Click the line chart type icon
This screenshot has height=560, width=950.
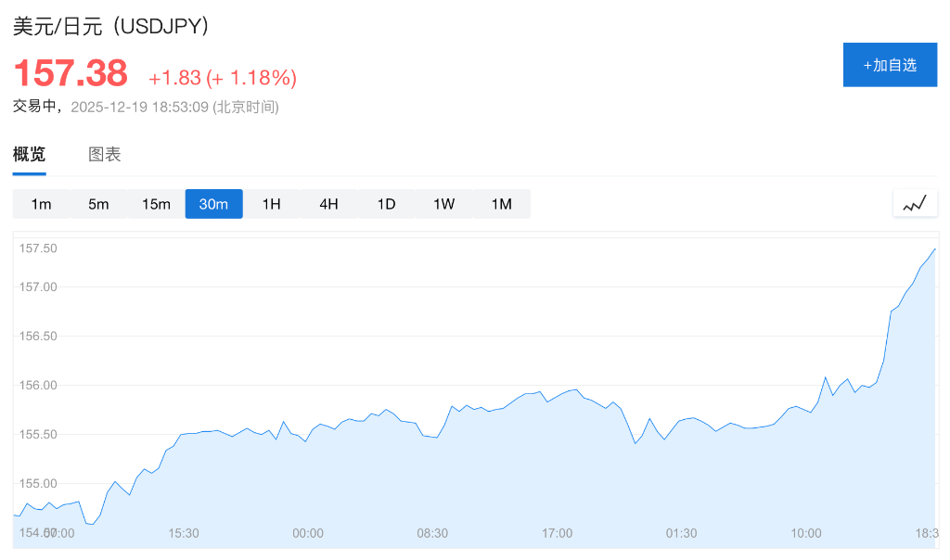[x=915, y=204]
